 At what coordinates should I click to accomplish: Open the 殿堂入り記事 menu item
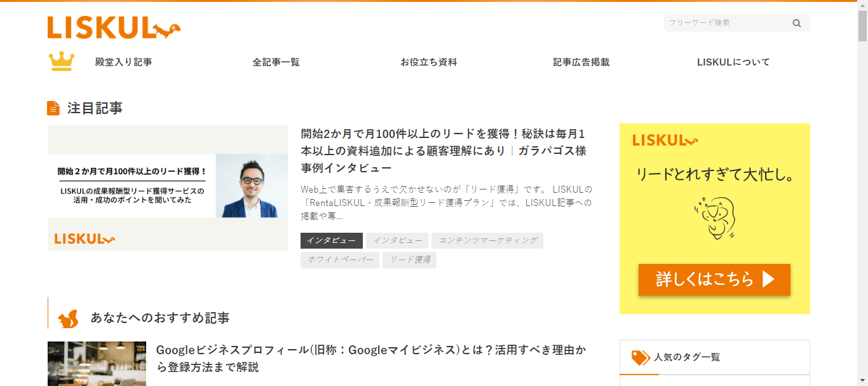coord(123,62)
